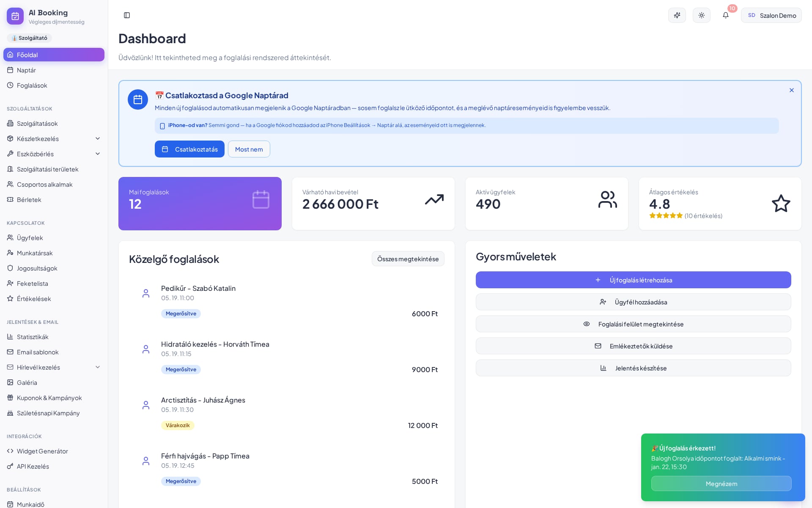The height and width of the screenshot is (508, 812).
Task: Open the Szalon Demo account menu
Action: coord(771,15)
